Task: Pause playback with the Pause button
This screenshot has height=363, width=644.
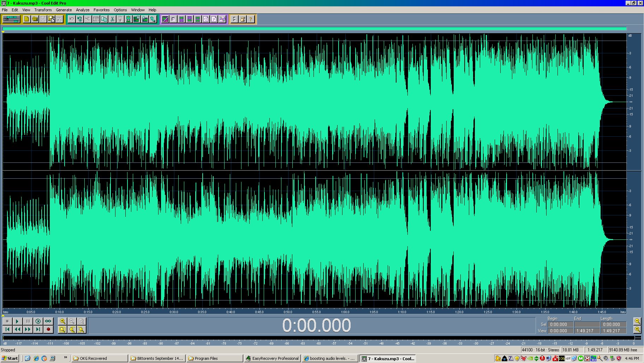Action: click(x=28, y=321)
